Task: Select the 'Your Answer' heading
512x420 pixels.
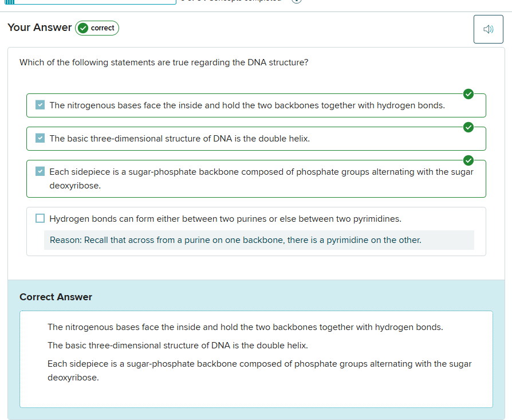Action: tap(40, 28)
